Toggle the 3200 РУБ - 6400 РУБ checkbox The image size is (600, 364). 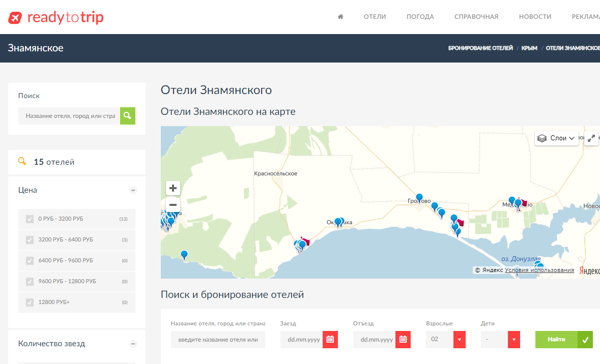coord(30,240)
